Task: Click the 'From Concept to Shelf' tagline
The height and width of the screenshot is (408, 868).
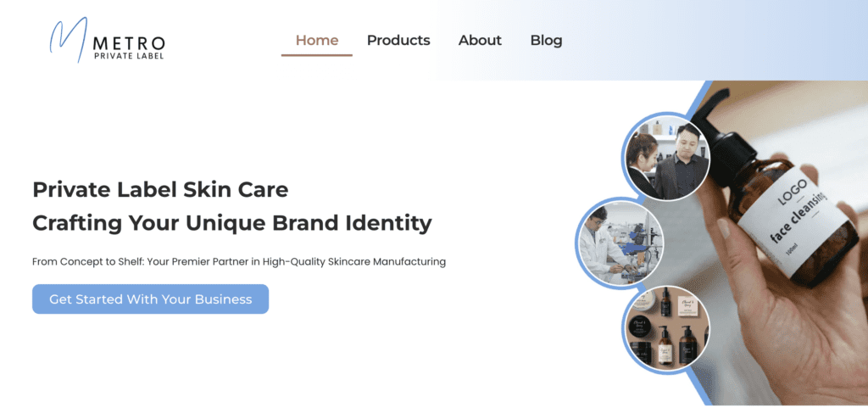Action: pos(239,261)
